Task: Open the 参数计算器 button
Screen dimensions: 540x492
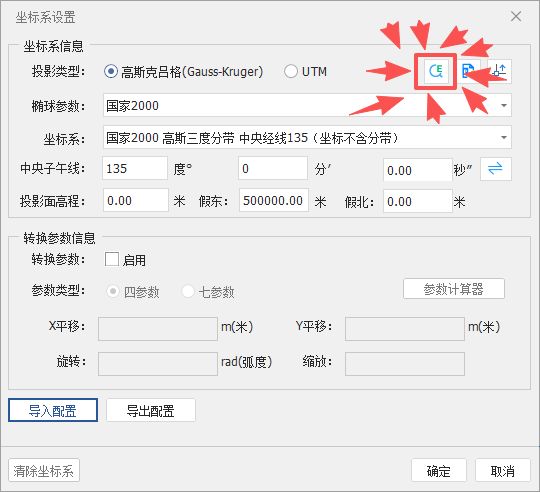Action: point(454,289)
